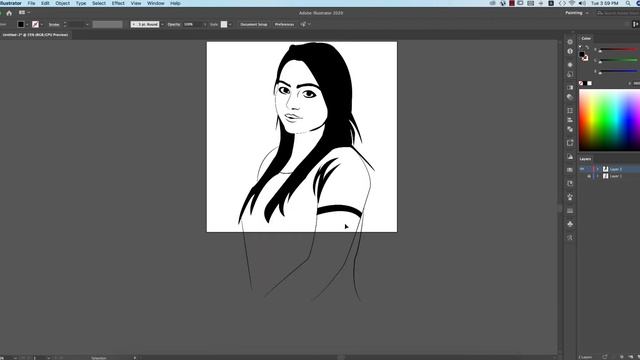Viewport: 640px width, 360px height.
Task: Click the red R color slider
Action: click(x=618, y=50)
